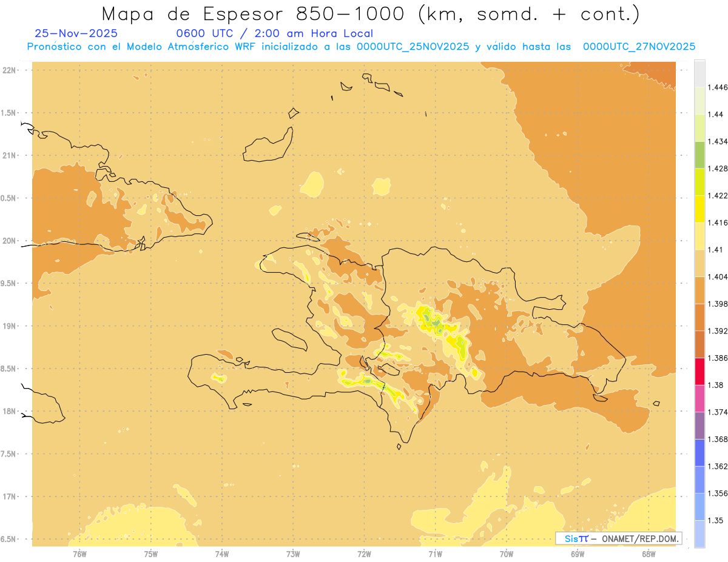The height and width of the screenshot is (562, 728).
Task: Click the '18N' latitude axis label
Action: pos(10,412)
